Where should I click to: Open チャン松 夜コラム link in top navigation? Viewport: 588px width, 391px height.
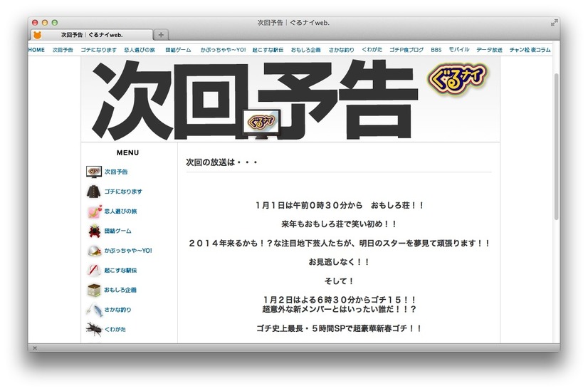tap(530, 50)
